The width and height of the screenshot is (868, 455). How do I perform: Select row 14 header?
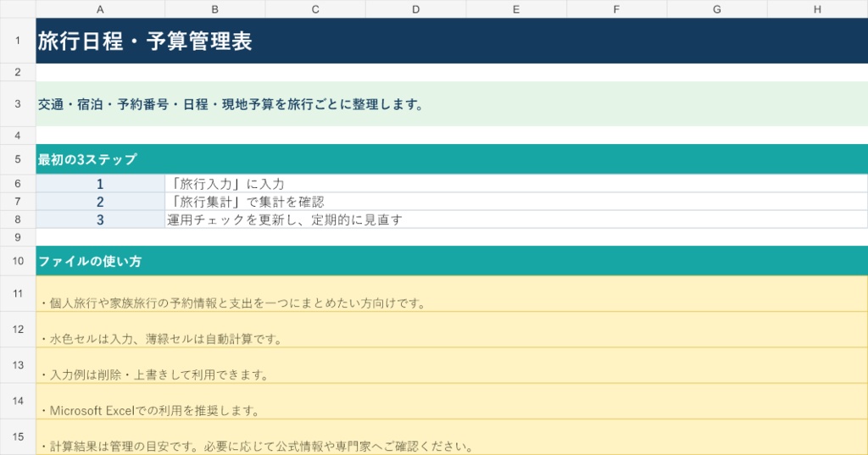(x=18, y=401)
